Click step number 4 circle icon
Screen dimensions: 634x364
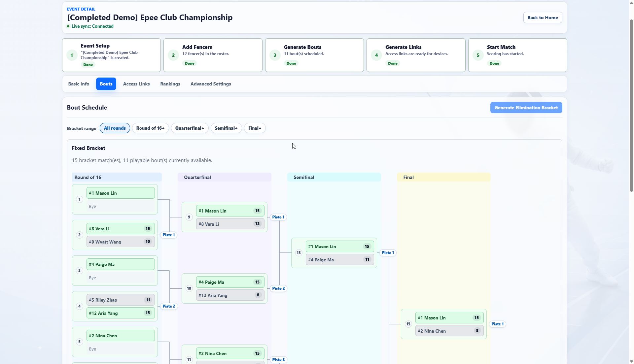point(376,55)
